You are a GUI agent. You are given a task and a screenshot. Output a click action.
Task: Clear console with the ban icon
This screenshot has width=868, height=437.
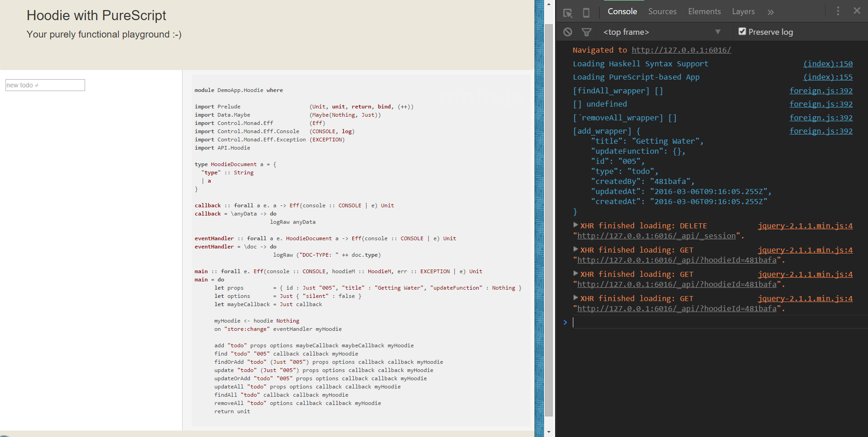click(568, 32)
